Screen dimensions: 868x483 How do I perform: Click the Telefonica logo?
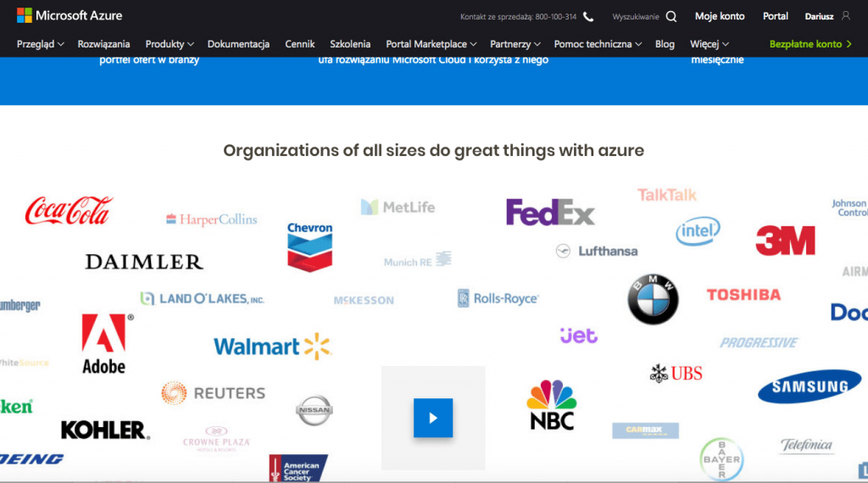[806, 446]
